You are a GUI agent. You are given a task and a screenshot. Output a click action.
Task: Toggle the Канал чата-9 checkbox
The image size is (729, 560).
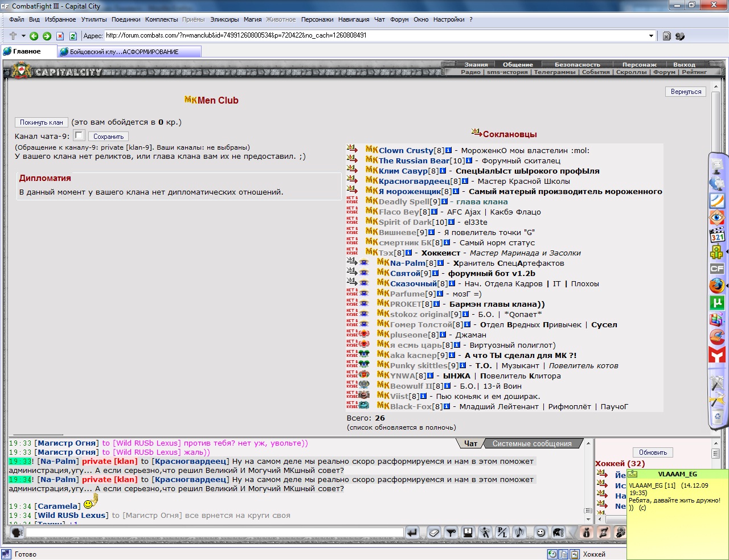click(x=79, y=135)
